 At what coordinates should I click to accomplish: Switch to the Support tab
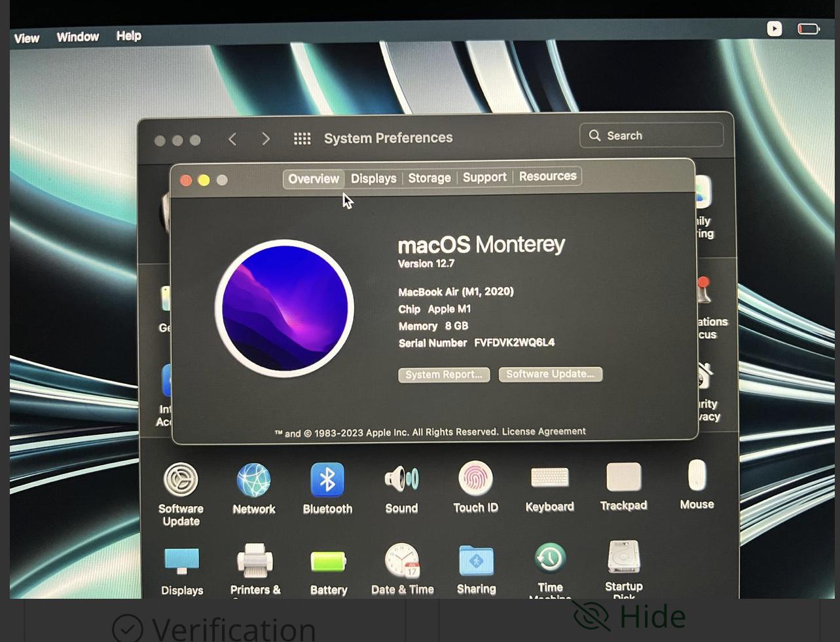pyautogui.click(x=484, y=177)
